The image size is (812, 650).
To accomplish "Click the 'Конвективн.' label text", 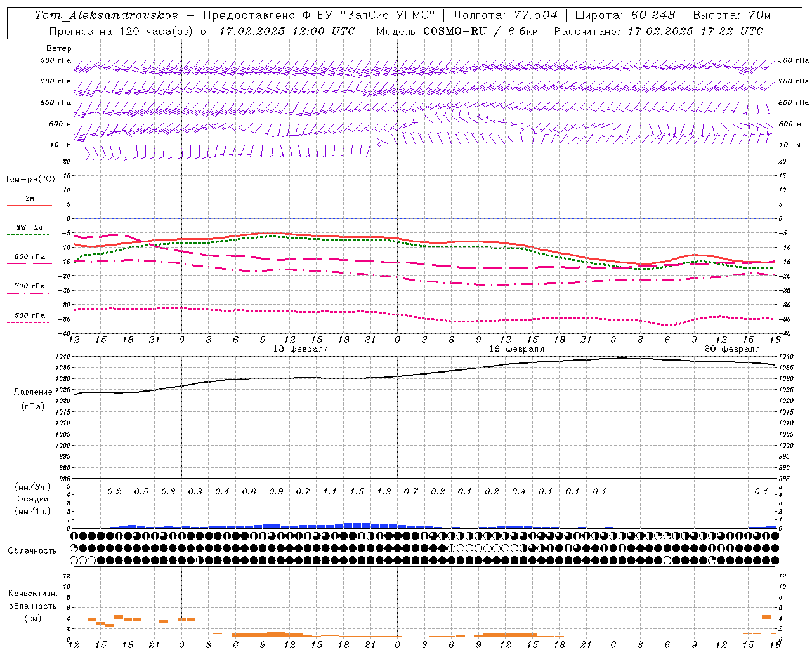I will [33, 594].
